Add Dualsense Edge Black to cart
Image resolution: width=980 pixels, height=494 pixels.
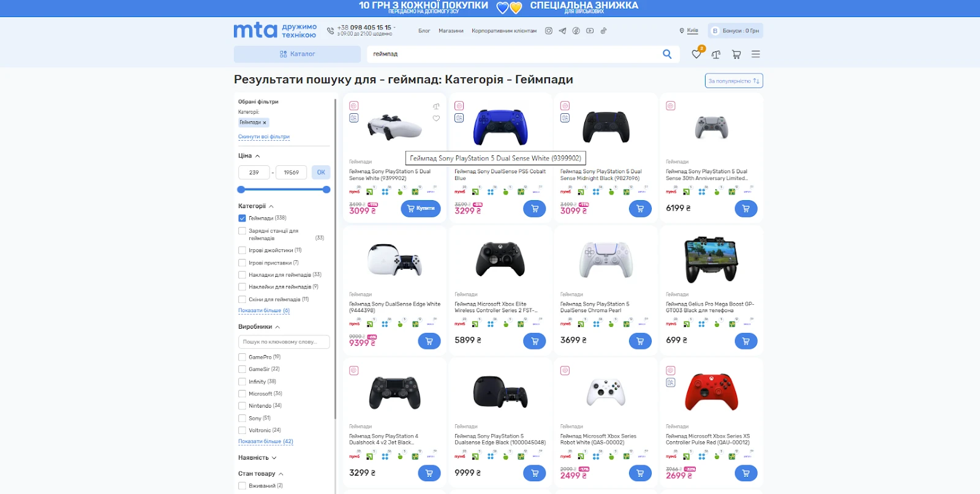click(535, 473)
